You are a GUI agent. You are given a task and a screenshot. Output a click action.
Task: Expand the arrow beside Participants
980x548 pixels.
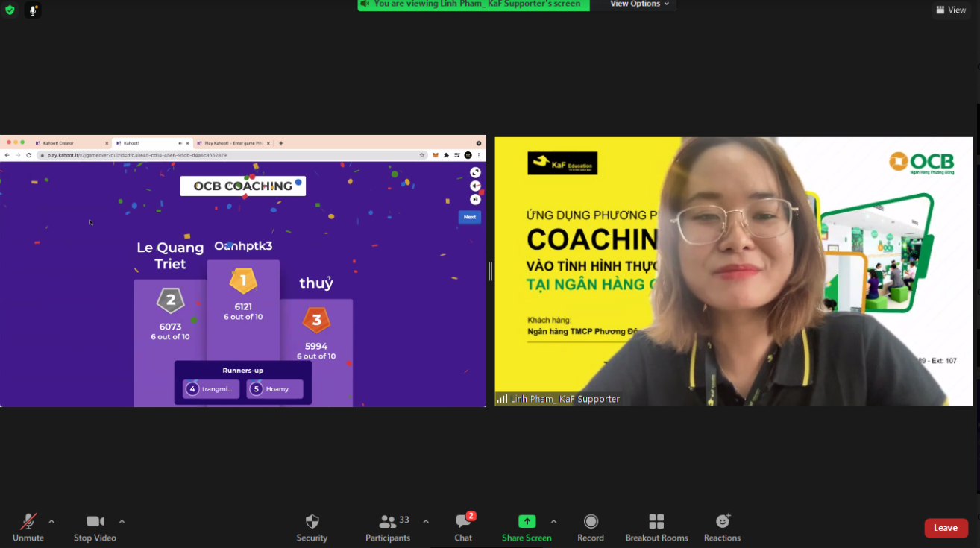tap(426, 521)
